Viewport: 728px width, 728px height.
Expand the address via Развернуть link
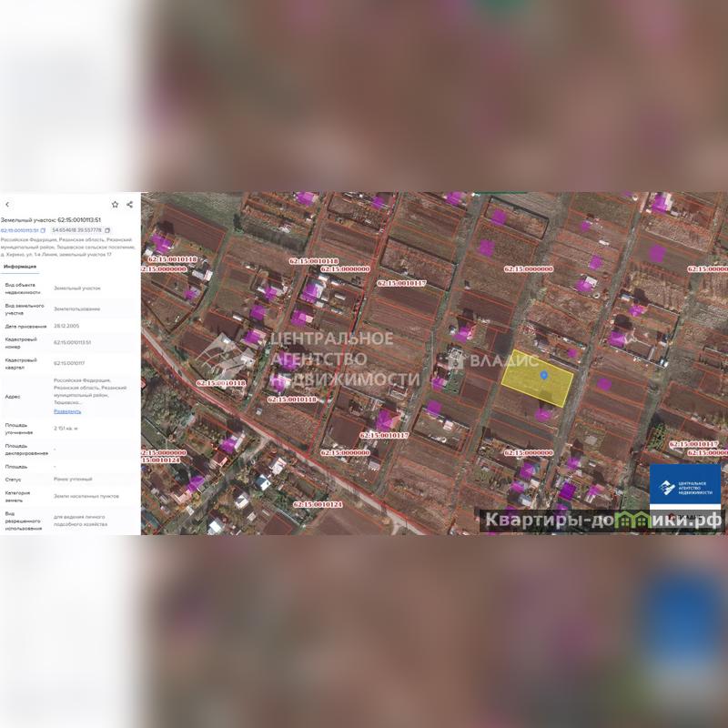point(67,411)
